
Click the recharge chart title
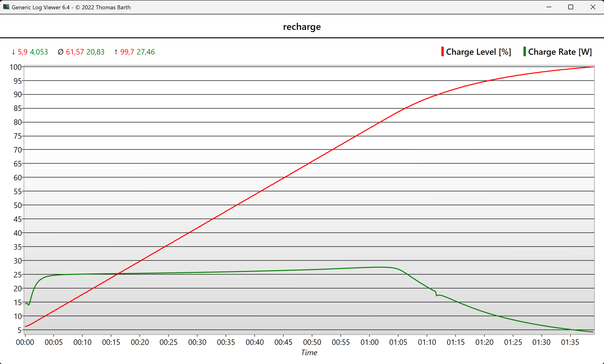pos(302,27)
